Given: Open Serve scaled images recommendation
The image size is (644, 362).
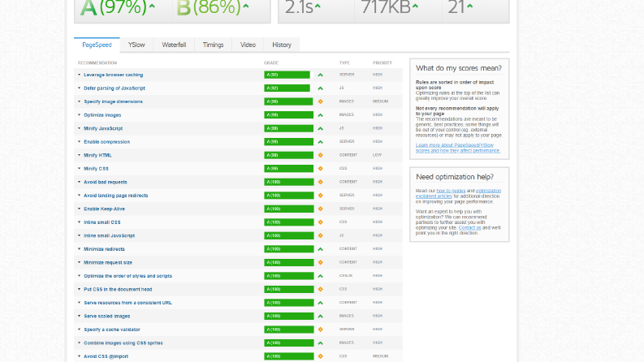Looking at the screenshot, I should click(x=106, y=316).
